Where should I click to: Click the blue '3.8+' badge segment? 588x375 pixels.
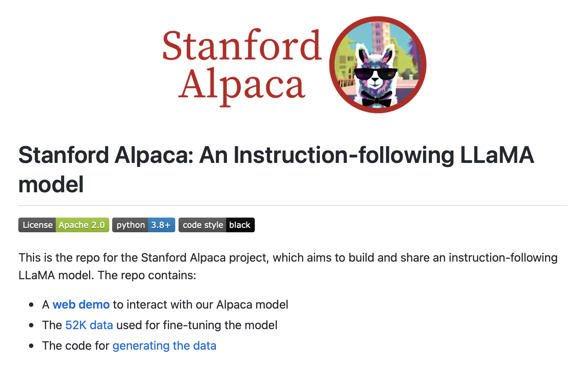tap(161, 225)
